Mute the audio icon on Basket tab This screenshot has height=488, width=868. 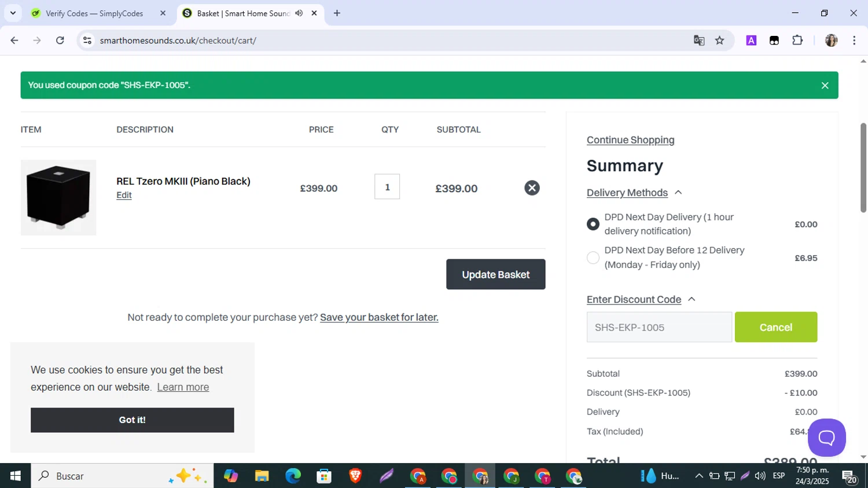[299, 13]
